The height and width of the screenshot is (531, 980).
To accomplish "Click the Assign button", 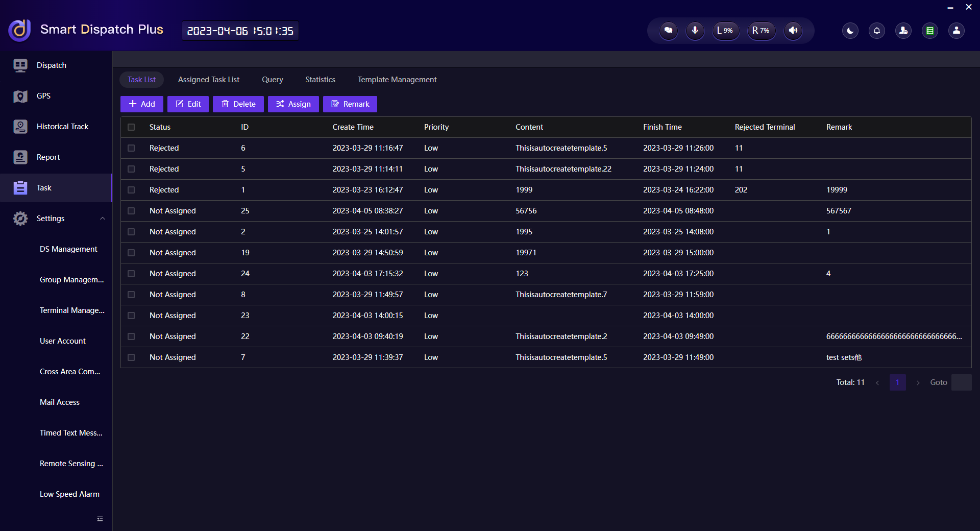I will (293, 104).
